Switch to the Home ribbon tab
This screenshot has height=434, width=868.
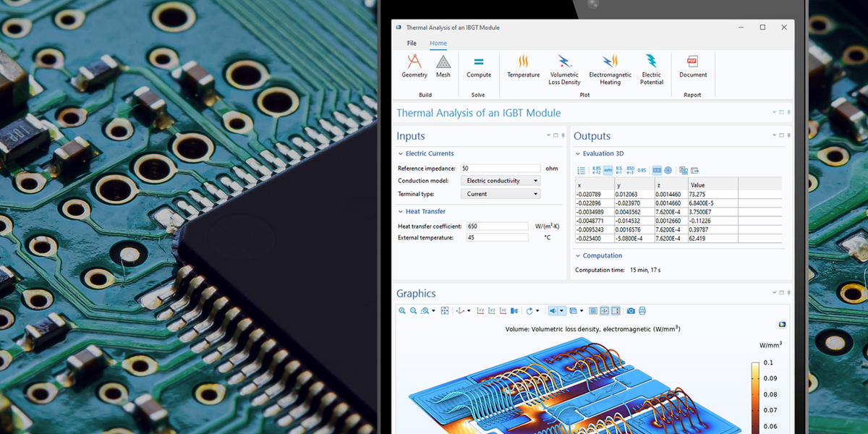click(x=438, y=43)
